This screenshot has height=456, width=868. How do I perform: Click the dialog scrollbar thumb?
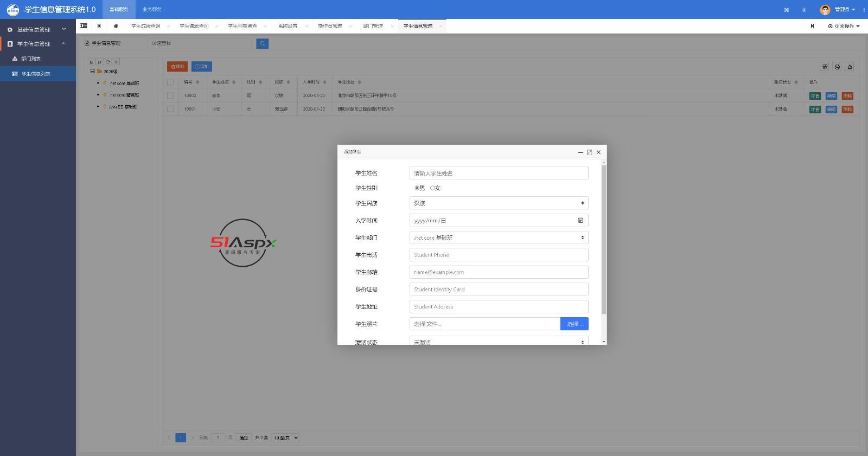click(604, 239)
